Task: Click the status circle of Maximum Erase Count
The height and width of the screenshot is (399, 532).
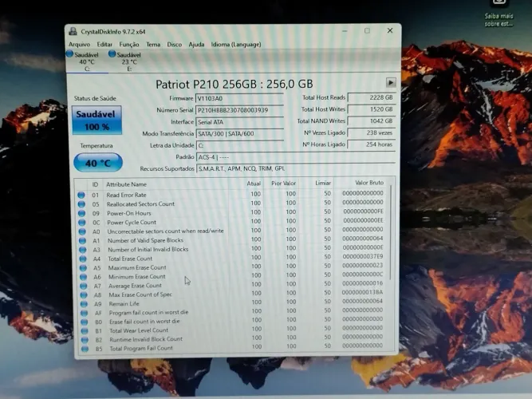Action: pos(83,268)
